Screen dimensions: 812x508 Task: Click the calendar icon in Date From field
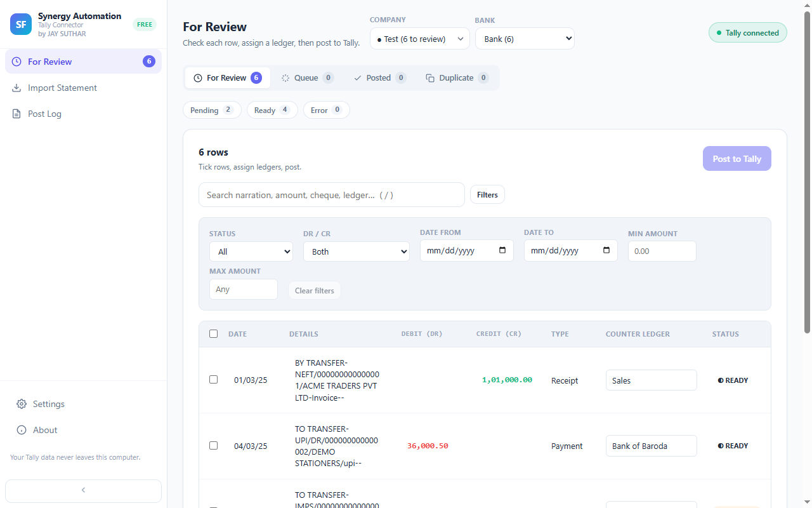pyautogui.click(x=502, y=250)
